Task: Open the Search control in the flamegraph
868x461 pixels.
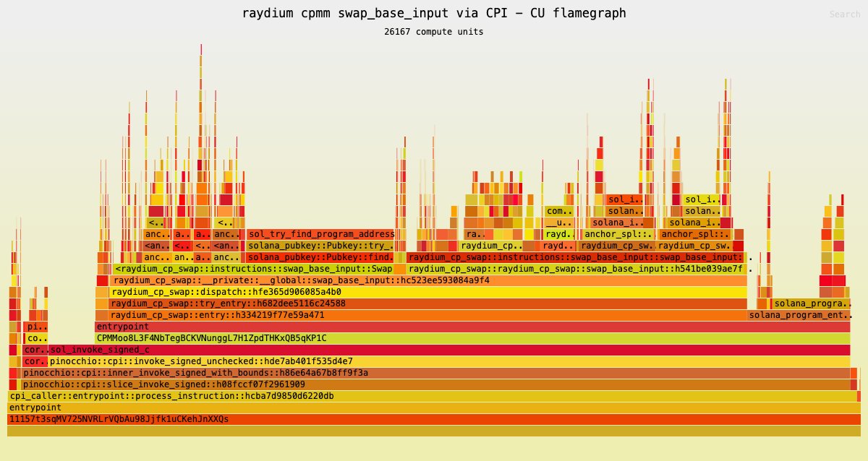Action: click(x=844, y=14)
